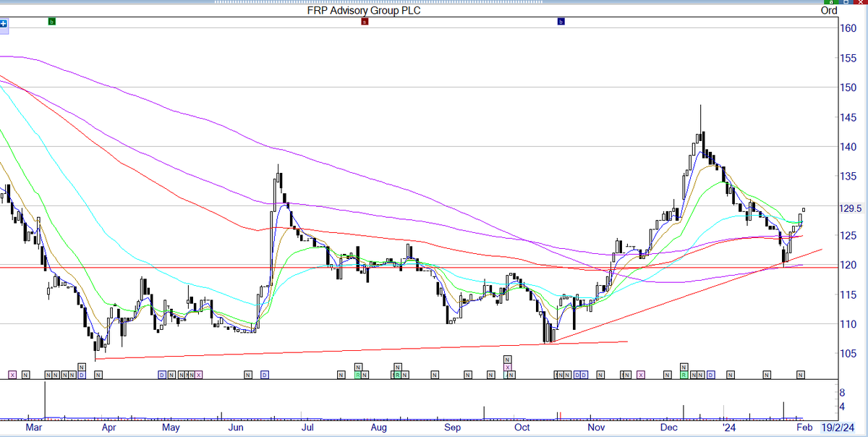Click the 'Jul' month label on time axis

[308, 428]
